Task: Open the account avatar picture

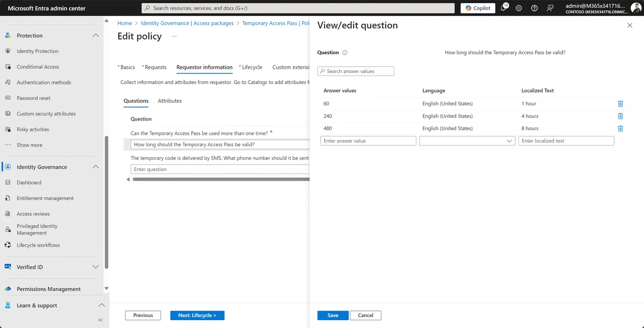Action: click(x=636, y=8)
